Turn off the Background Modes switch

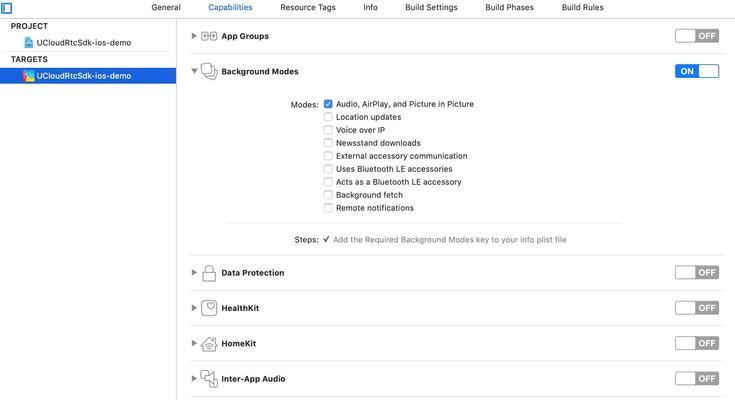(697, 71)
